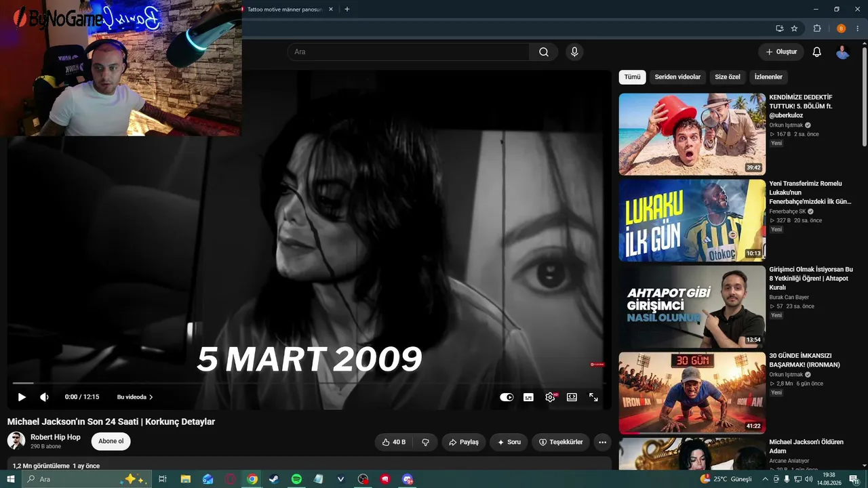The width and height of the screenshot is (868, 488).
Task: Show hidden system tray icons
Action: point(766,479)
